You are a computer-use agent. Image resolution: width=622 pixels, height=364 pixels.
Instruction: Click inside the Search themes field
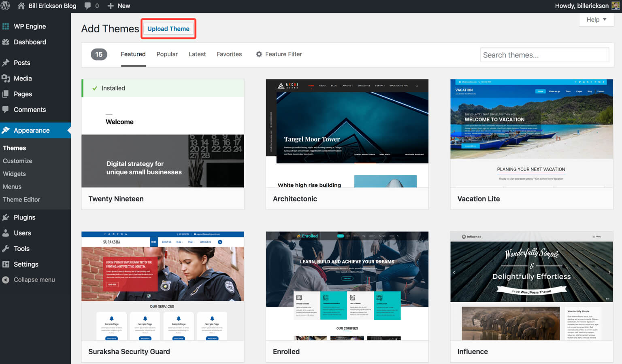(x=545, y=55)
